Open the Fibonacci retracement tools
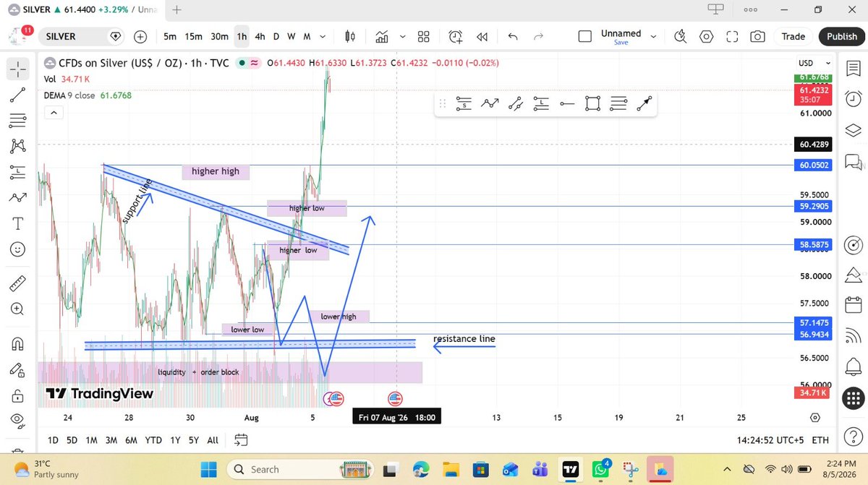This screenshot has width=868, height=485. (18, 120)
